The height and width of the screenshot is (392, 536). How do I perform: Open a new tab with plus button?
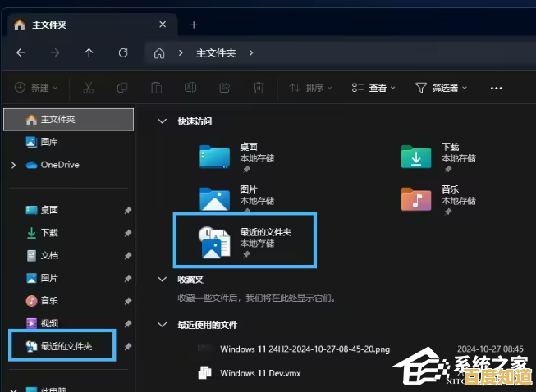tap(194, 25)
